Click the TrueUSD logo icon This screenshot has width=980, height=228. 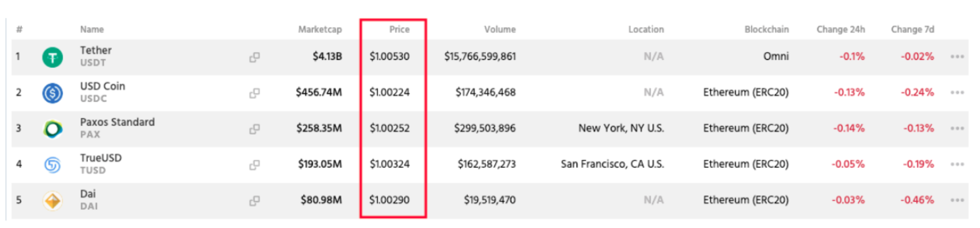53,165
